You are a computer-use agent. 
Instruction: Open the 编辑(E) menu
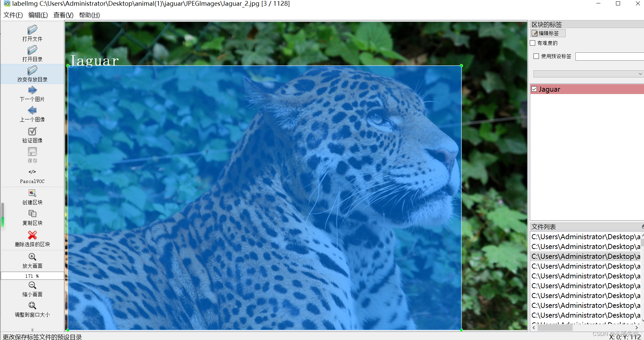(38, 15)
